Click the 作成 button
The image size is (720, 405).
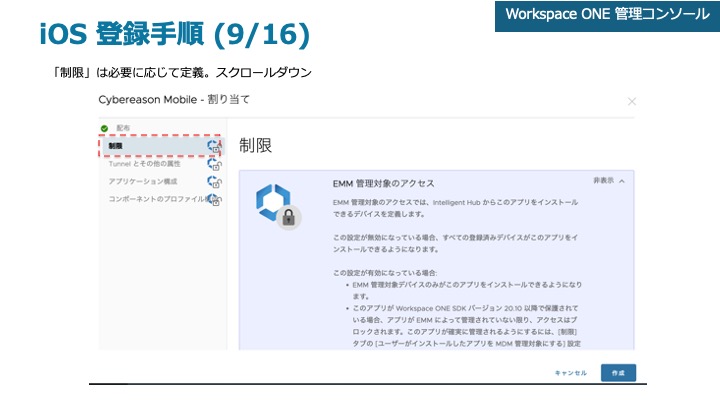618,373
